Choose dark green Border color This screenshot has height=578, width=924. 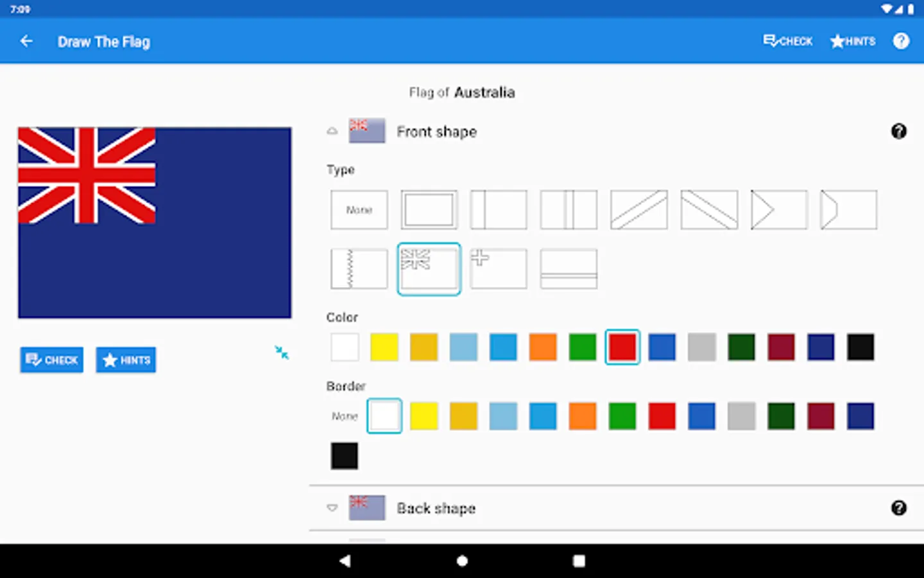(782, 416)
